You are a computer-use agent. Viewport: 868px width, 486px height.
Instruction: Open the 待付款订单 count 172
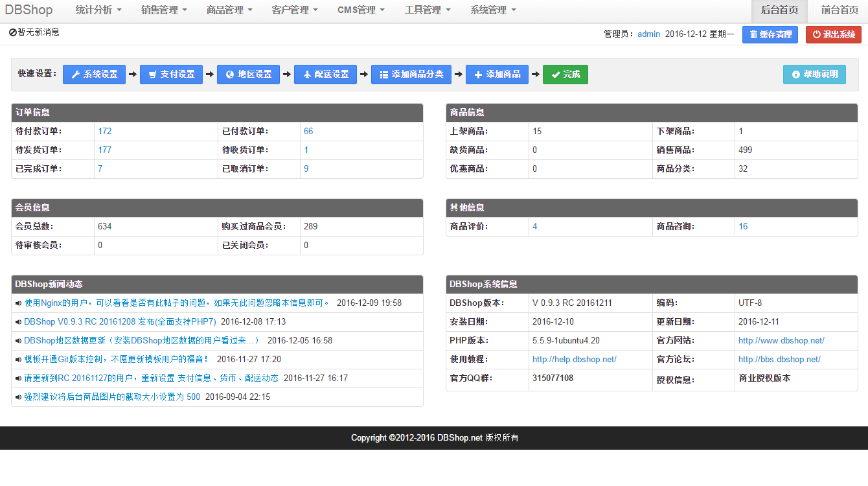point(105,131)
